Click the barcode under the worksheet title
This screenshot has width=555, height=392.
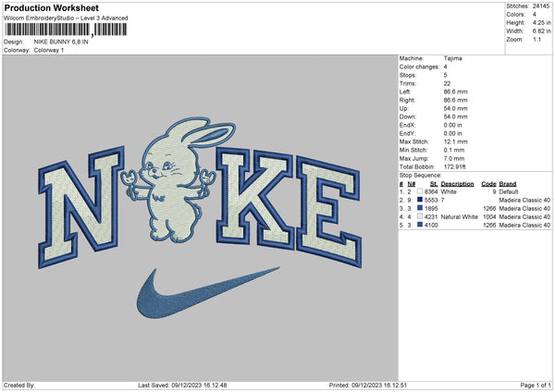[66, 30]
